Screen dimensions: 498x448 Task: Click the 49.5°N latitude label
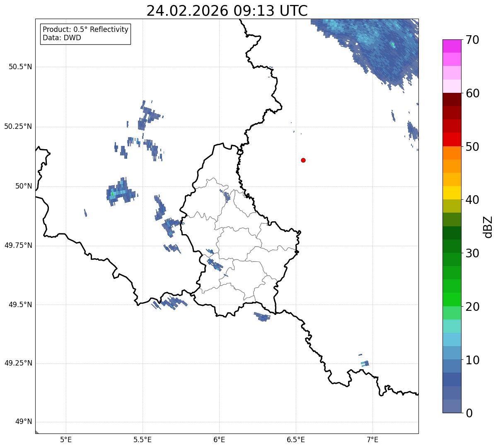coord(20,305)
